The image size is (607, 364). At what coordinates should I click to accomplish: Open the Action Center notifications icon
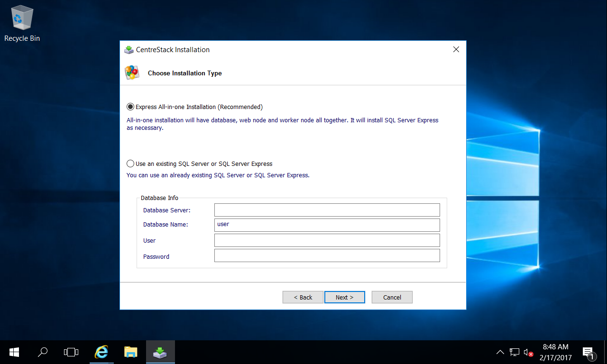tap(589, 353)
